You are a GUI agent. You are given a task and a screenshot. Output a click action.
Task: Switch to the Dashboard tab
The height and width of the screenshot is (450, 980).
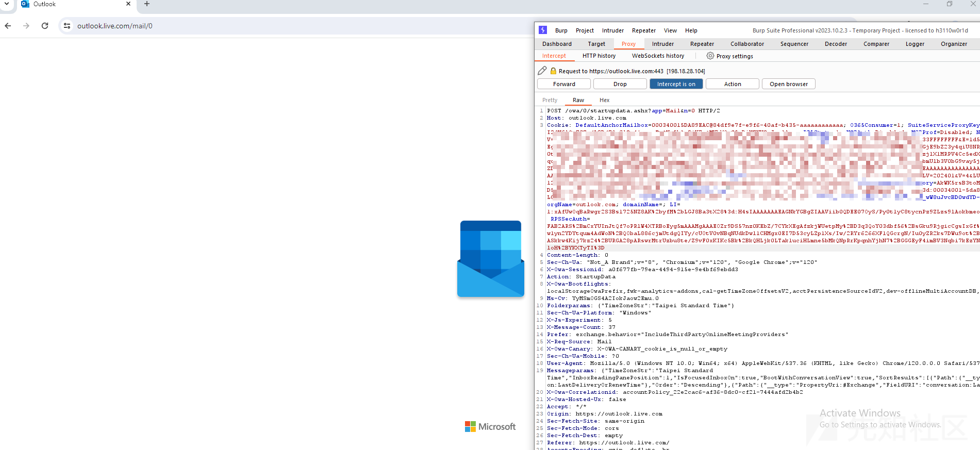pyautogui.click(x=557, y=44)
